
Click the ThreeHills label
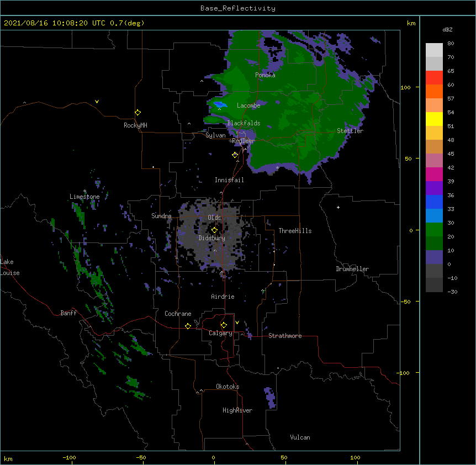(295, 231)
